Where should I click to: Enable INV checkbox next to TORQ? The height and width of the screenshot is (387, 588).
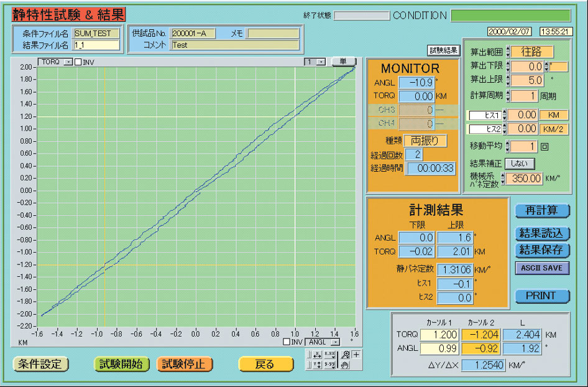click(x=78, y=62)
